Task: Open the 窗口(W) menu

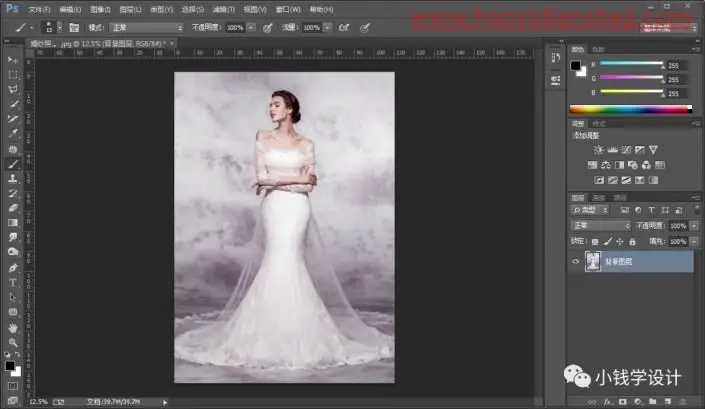Action: tap(288, 9)
